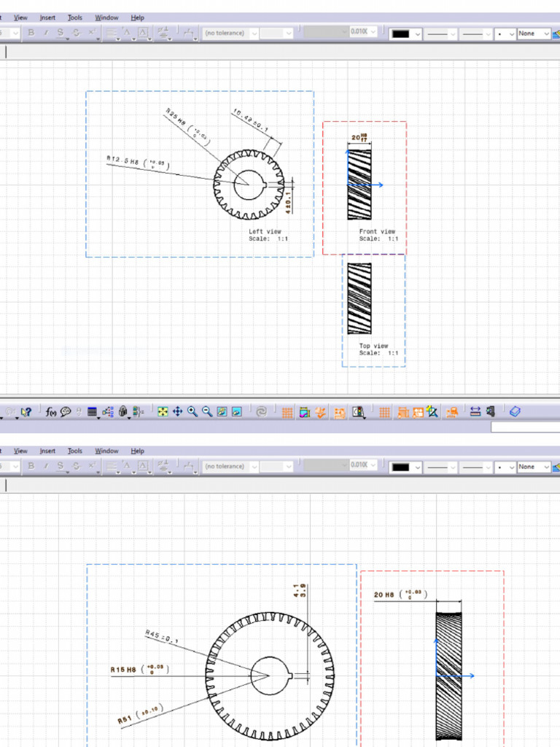Screen dimensions: 560x747
Task: Open View menu in upper window
Action: pos(20,18)
